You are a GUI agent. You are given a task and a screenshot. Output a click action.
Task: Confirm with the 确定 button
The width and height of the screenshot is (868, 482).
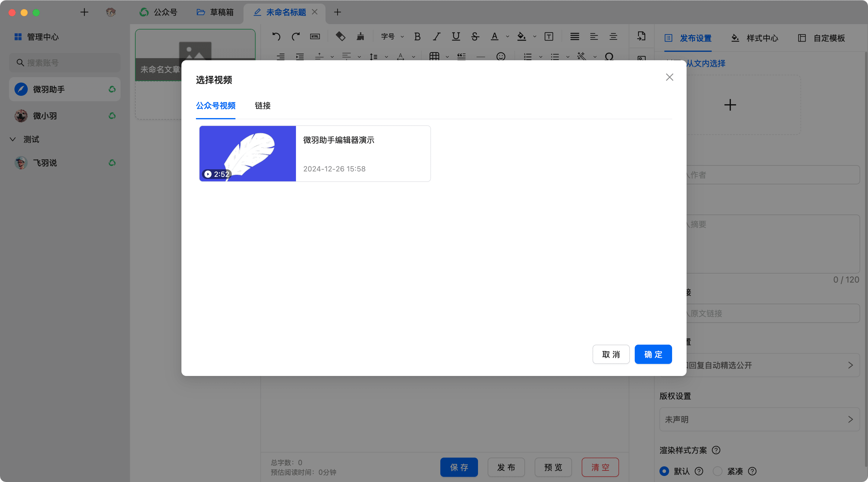(653, 354)
